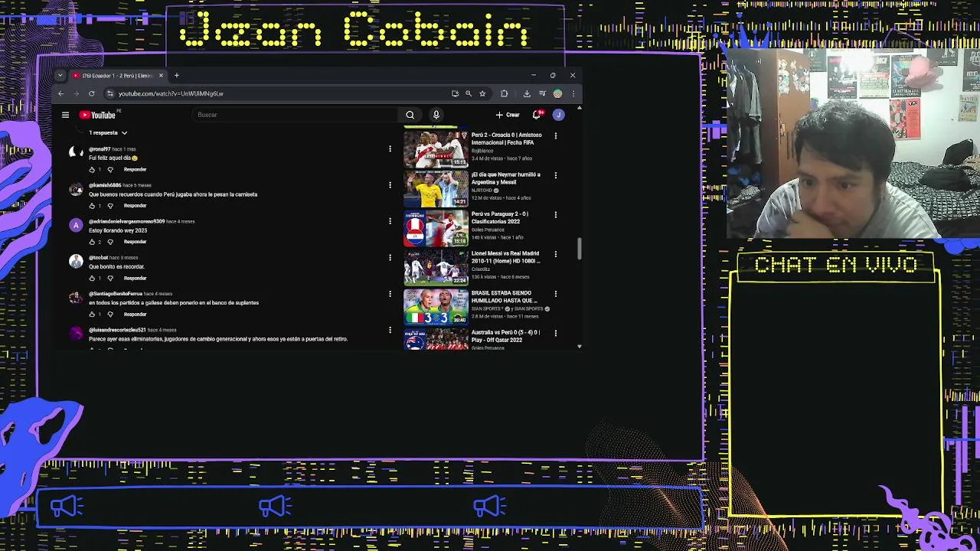Like the 'Que bonito es recordar' comment
Screen dimensions: 980x551
pos(92,278)
